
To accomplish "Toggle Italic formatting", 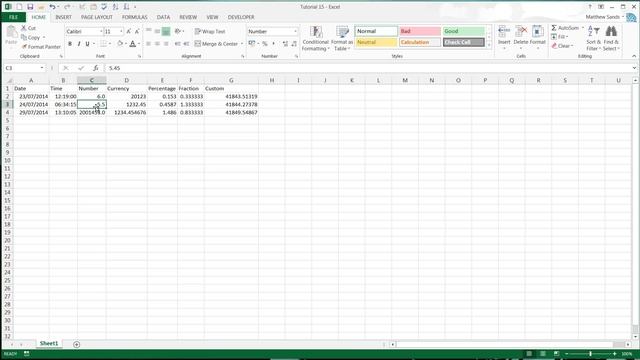I will pos(78,44).
